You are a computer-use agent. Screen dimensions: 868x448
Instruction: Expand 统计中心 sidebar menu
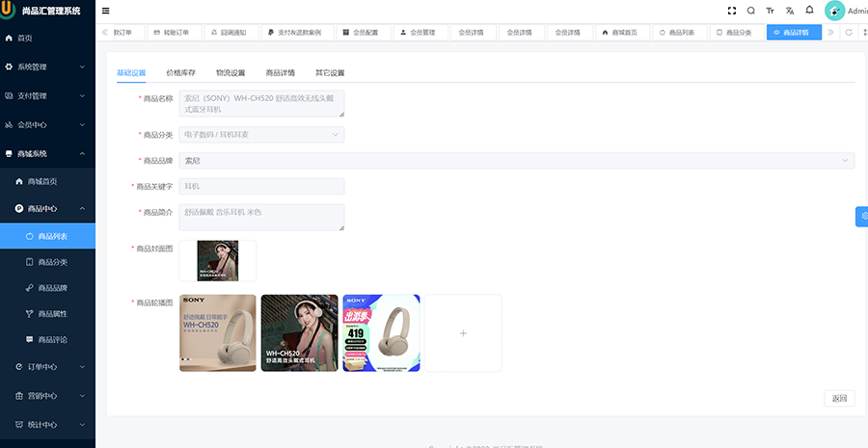coord(47,425)
